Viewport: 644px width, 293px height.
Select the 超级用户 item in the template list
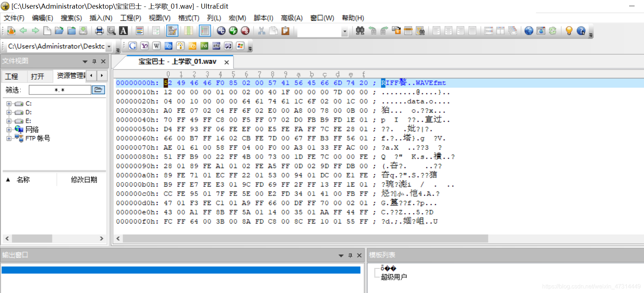tap(394, 277)
